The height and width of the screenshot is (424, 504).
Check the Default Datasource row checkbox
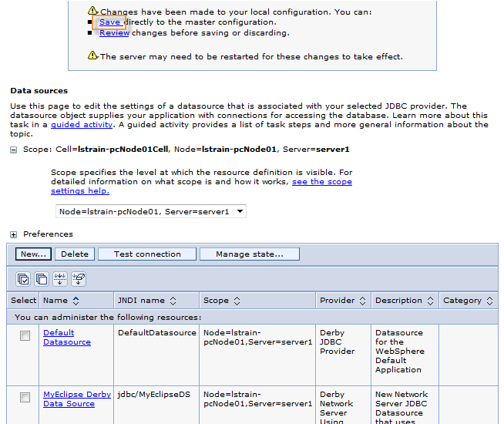tap(25, 336)
